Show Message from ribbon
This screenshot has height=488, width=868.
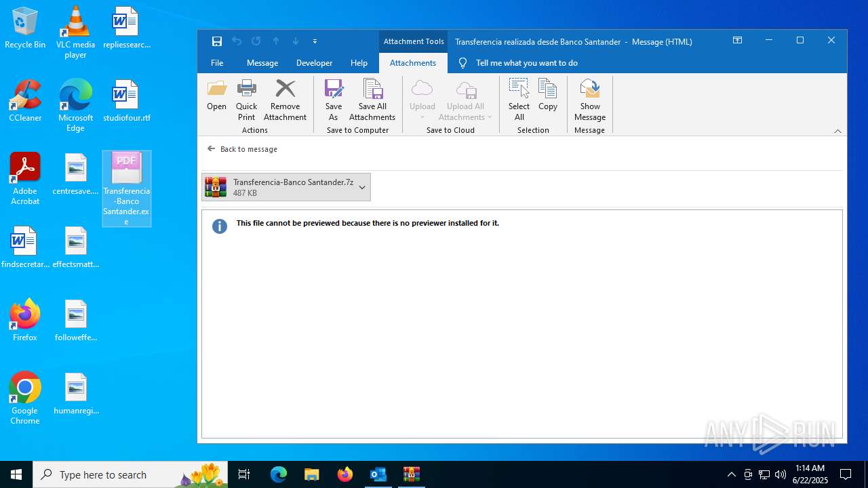[x=589, y=100]
